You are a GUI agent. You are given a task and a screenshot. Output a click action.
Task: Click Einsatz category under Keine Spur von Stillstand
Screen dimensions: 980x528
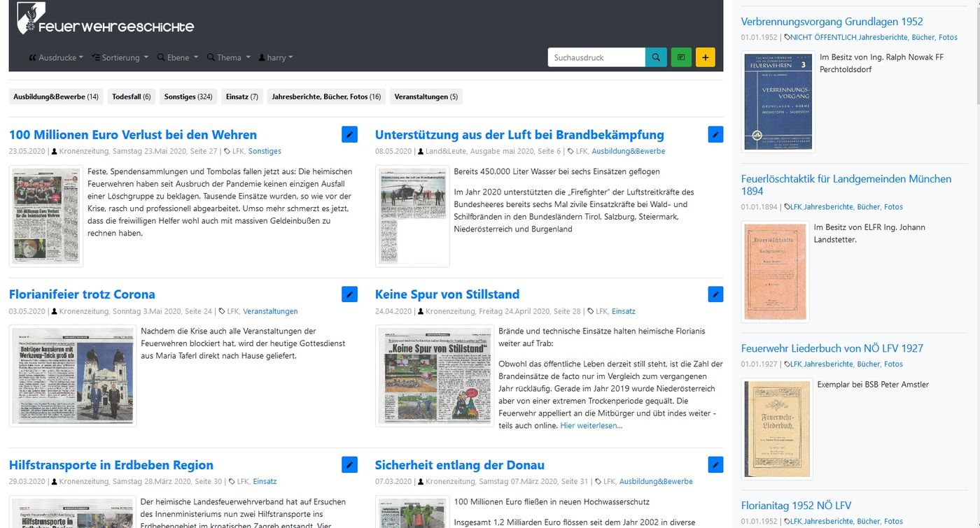624,311
